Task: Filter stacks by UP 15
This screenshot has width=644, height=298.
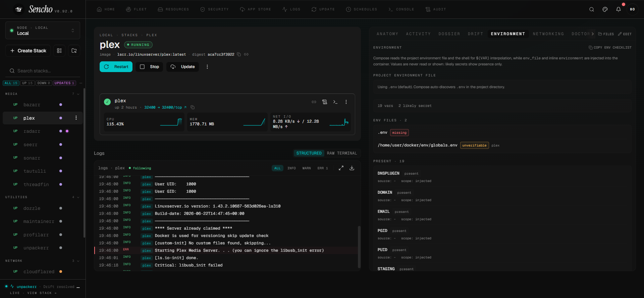Action: 28,83
